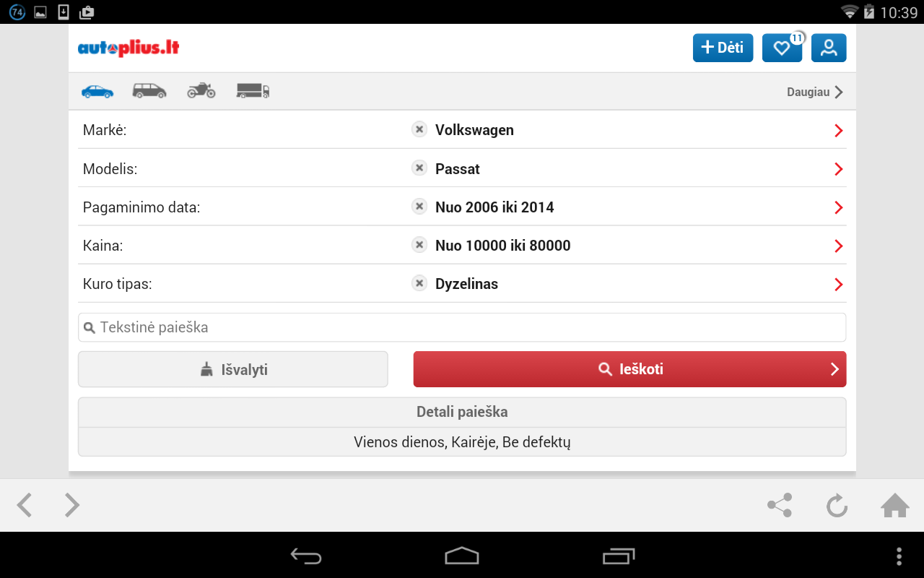Image resolution: width=924 pixels, height=578 pixels.
Task: Clear the Volkswagen make selection
Action: pos(419,129)
